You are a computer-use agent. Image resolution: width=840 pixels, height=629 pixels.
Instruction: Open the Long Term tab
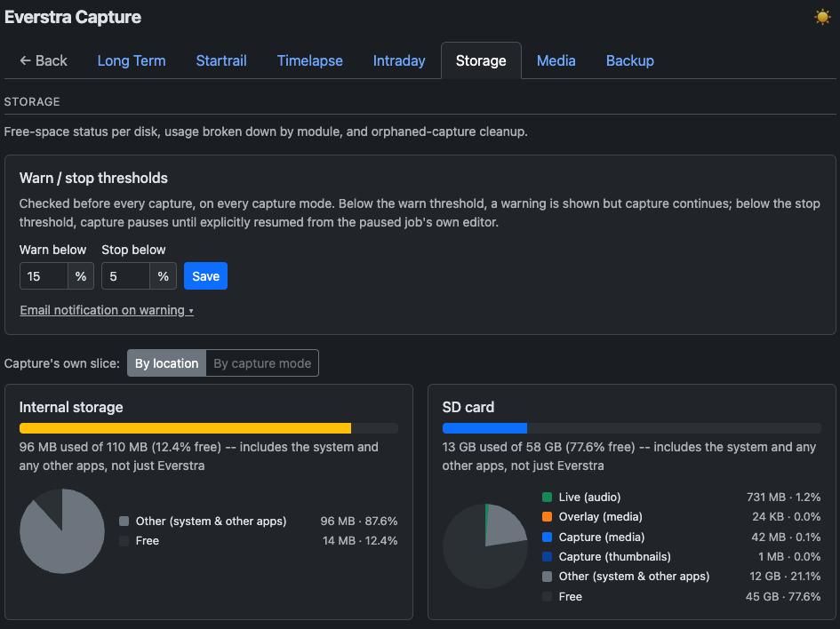pos(132,60)
